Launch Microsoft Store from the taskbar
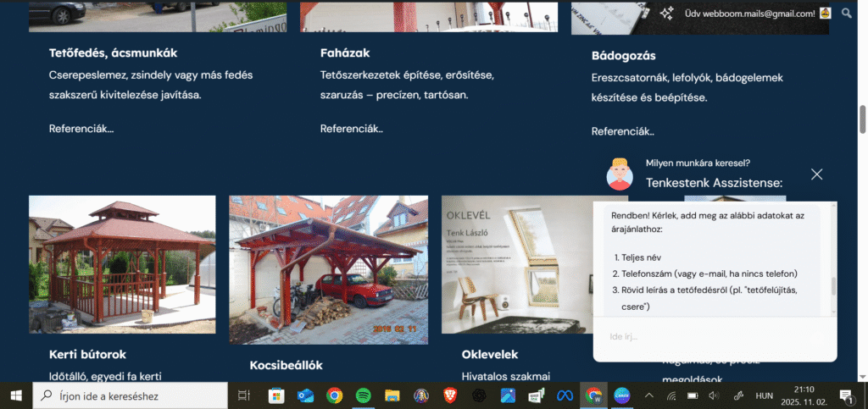The width and height of the screenshot is (868, 409). point(276,395)
